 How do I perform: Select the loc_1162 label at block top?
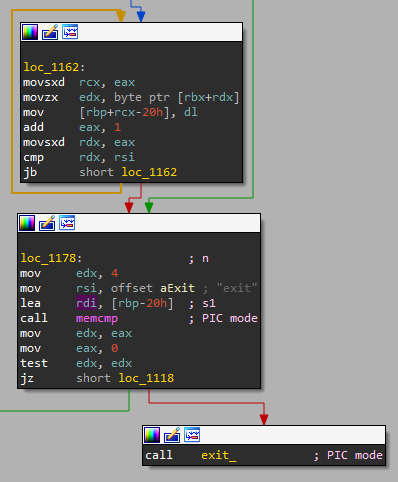click(x=51, y=67)
